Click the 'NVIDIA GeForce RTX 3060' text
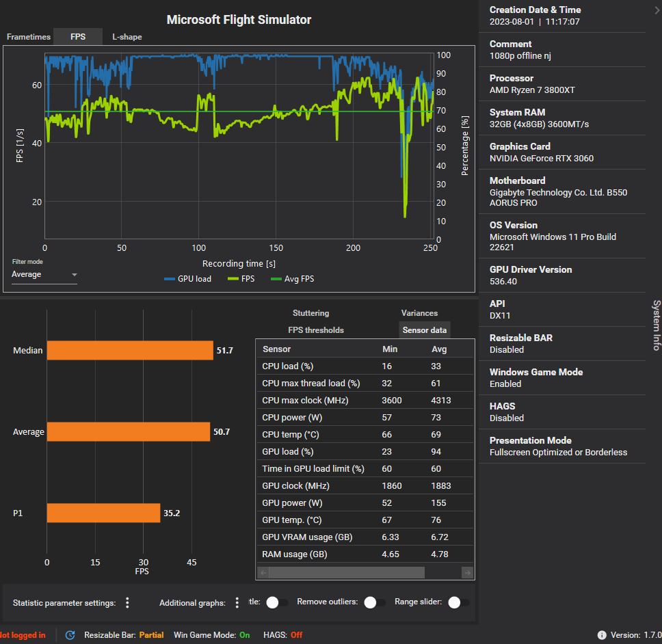 541,158
